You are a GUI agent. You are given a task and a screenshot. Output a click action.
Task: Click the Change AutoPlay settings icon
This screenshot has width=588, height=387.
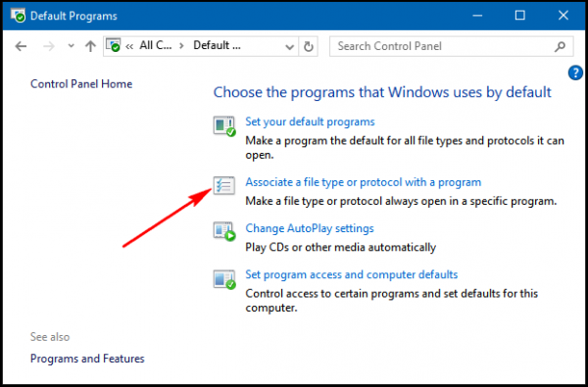coord(224,231)
